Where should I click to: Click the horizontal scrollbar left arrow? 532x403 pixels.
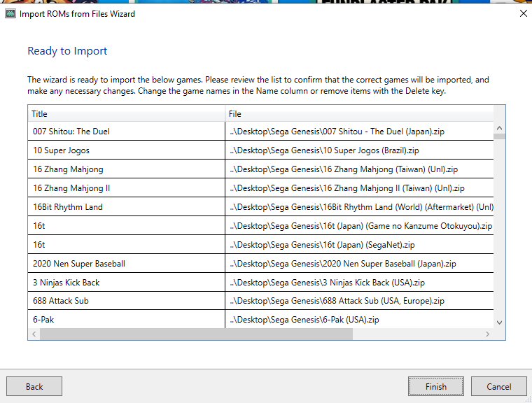pyautogui.click(x=34, y=334)
